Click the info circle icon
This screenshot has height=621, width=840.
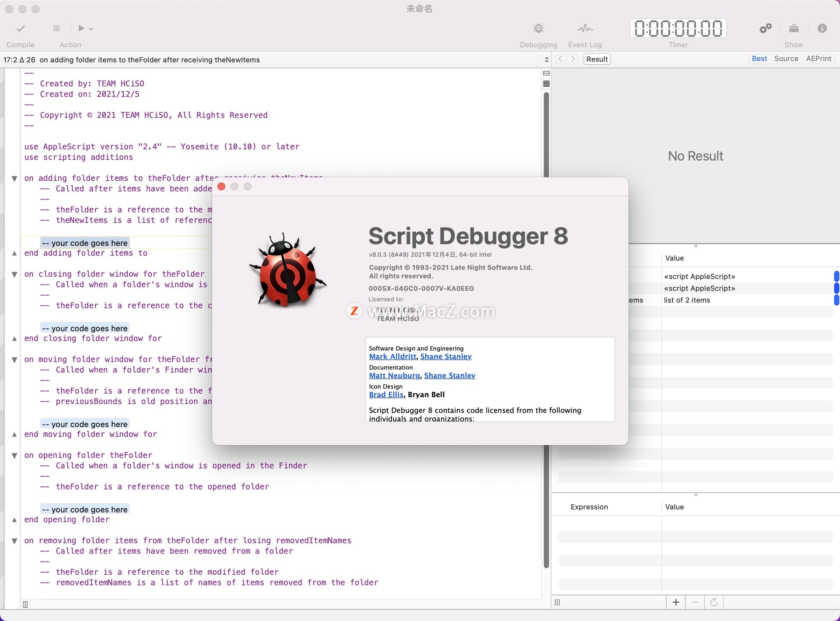(822, 28)
